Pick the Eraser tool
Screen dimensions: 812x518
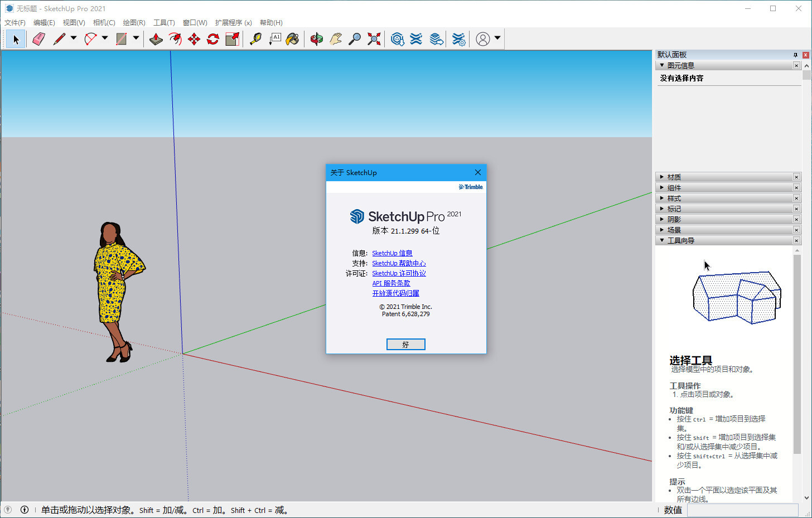click(38, 39)
